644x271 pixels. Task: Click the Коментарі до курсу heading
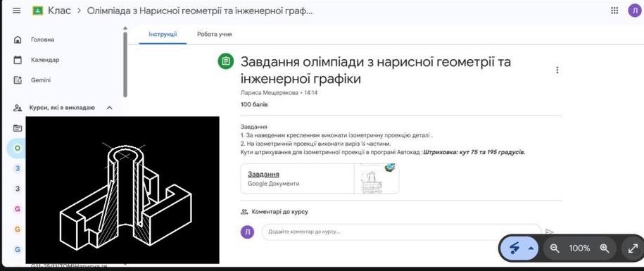click(279, 212)
